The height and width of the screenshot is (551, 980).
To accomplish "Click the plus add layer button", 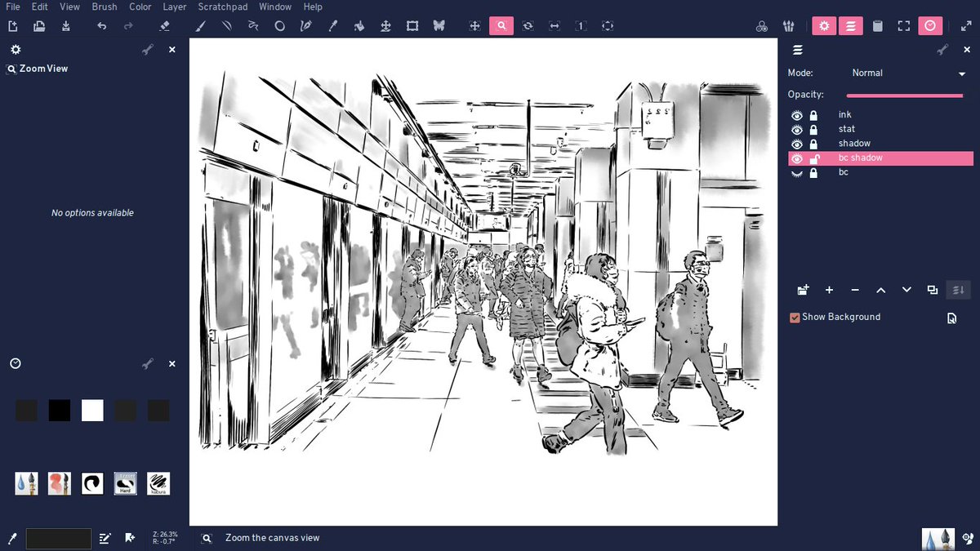I will pos(829,290).
